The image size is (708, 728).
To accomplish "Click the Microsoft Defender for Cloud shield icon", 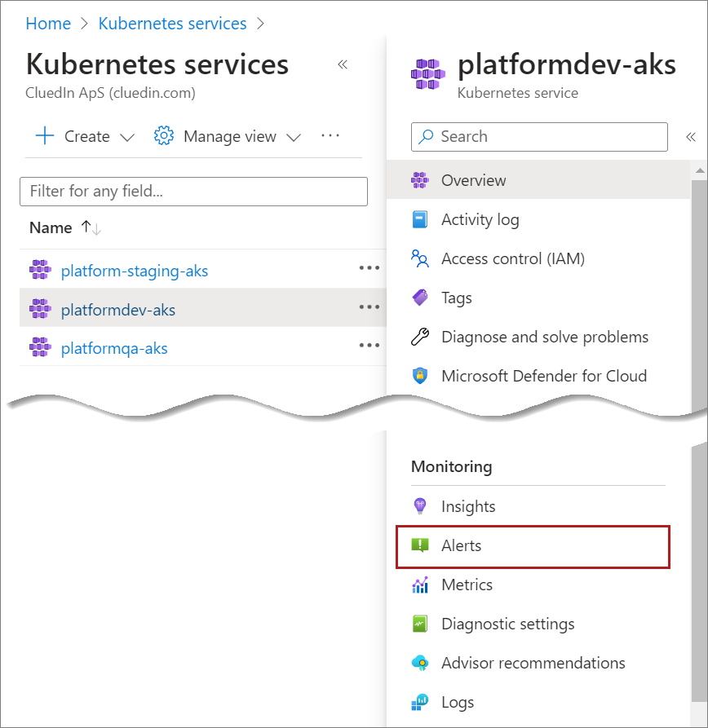I will coord(420,377).
